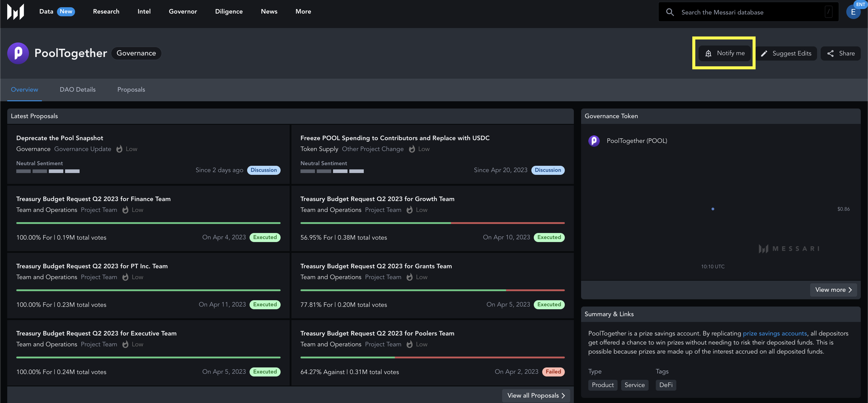Click the Failed status badge on Poolers Team
868x403 pixels.
(553, 372)
